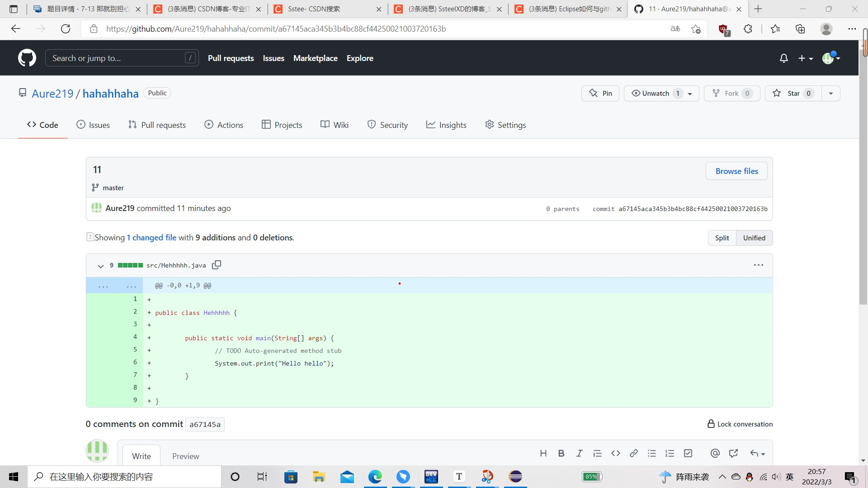Open the GitHub home logo
868x488 pixels.
coord(27,58)
